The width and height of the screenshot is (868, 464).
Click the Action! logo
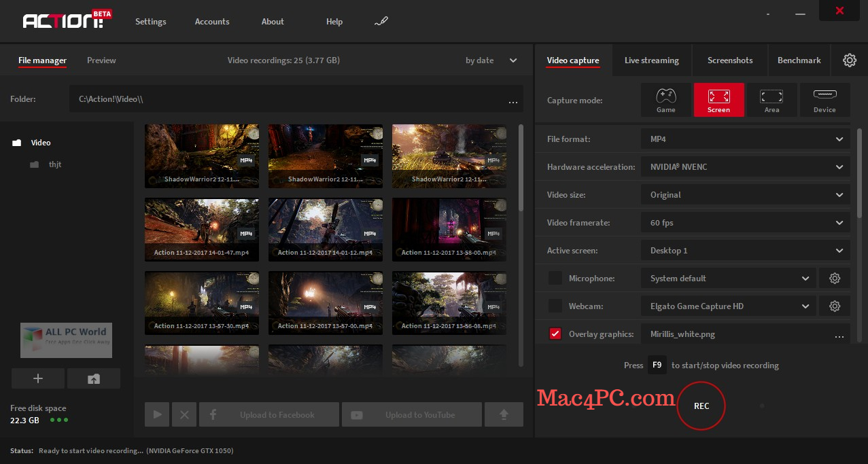click(x=67, y=20)
